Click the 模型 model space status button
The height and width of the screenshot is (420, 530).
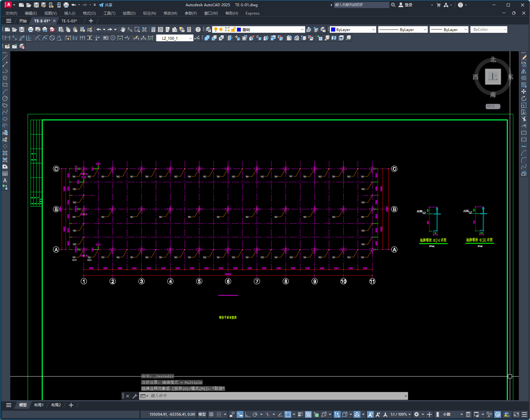click(202, 414)
